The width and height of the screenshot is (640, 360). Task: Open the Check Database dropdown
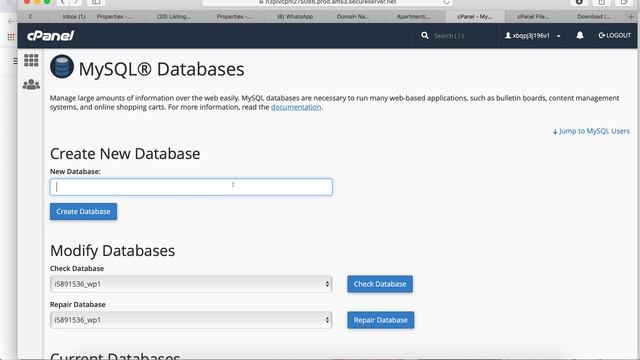pos(191,284)
